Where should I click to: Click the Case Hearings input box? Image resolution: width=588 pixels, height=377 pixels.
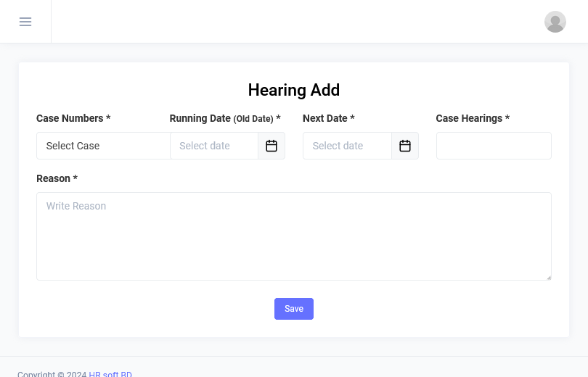494,146
